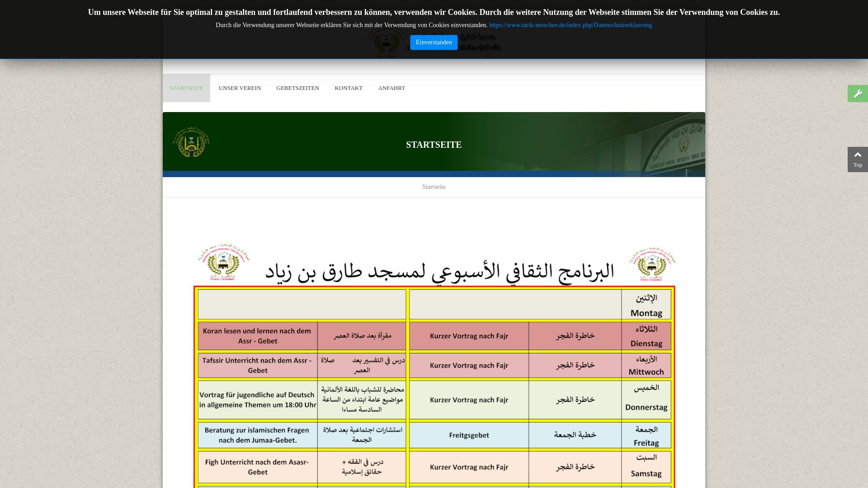Click Donnerstag's 'Kurzer Vortrag nach Fajr' cell

(x=469, y=400)
